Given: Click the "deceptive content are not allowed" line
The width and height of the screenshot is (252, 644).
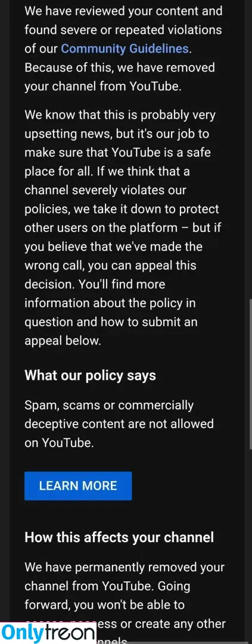Looking at the screenshot, I should [x=119, y=424].
